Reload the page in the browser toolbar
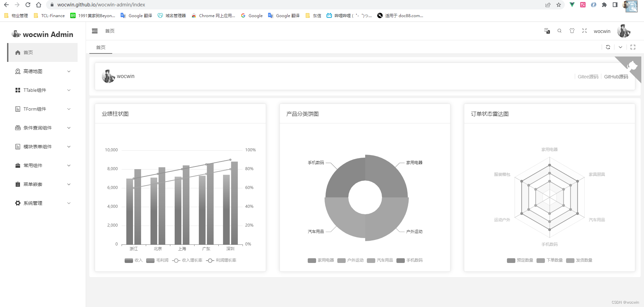Viewport: 644px width, 307px height. click(x=28, y=5)
